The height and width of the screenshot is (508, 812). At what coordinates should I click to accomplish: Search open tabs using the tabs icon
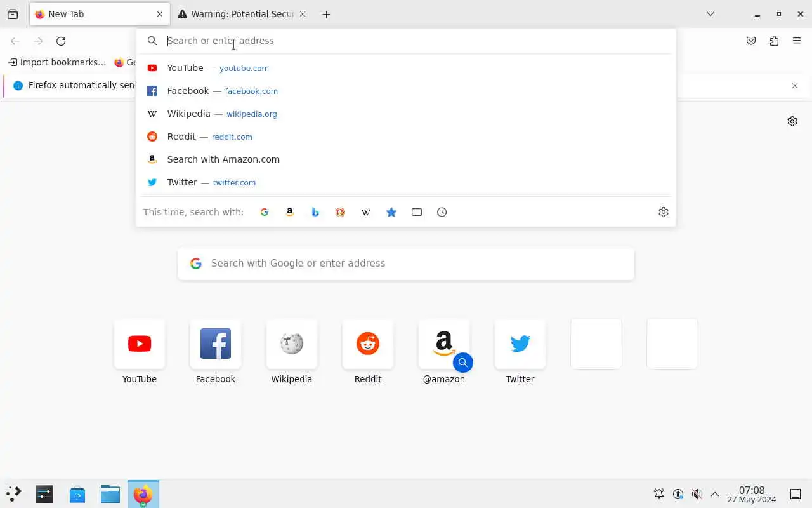(x=417, y=212)
